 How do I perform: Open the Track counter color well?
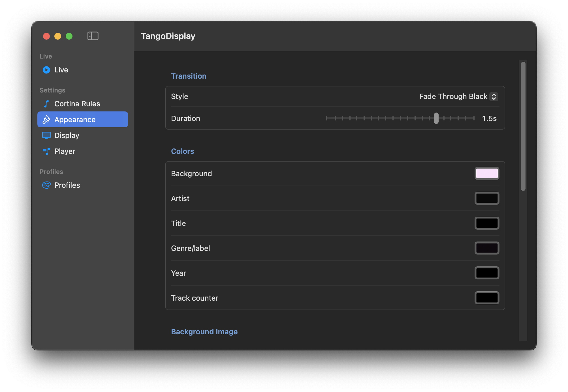[x=487, y=298]
